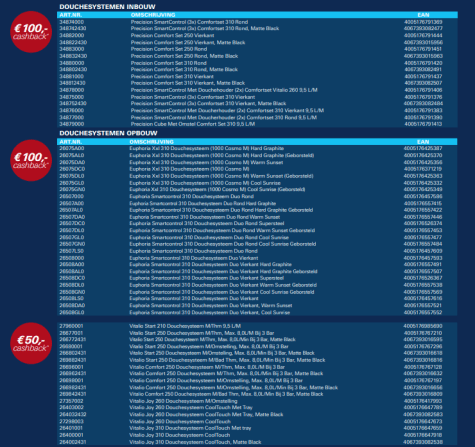The height and width of the screenshot is (447, 475).
Task: Select 'Vitalio Start 250 Douchesysteem M/Omstelling ... Matte Black'
Action: point(222,353)
